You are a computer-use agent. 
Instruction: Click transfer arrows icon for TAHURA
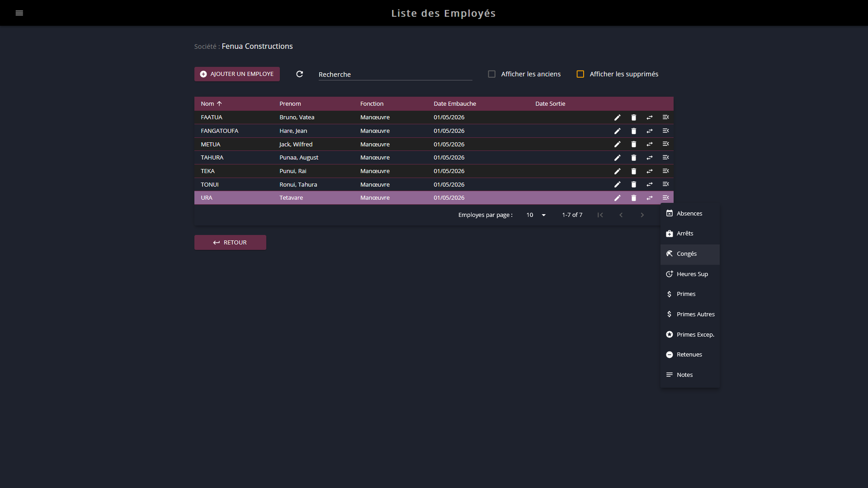pos(650,158)
